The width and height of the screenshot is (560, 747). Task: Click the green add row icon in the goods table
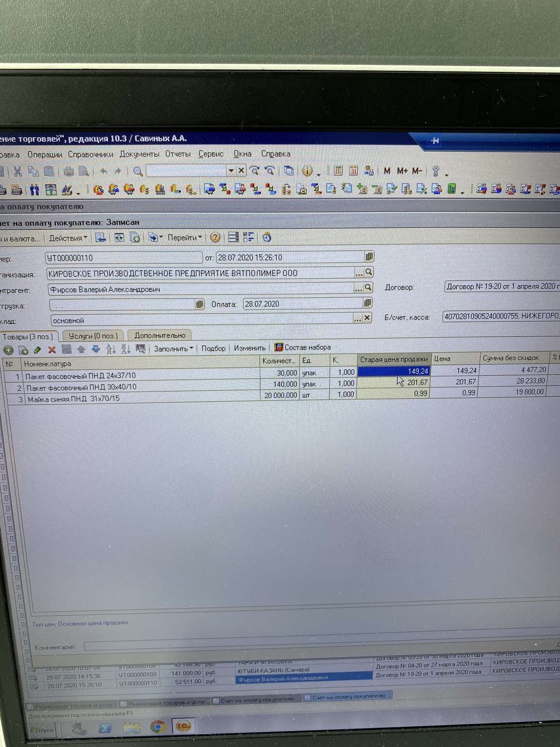(8, 350)
